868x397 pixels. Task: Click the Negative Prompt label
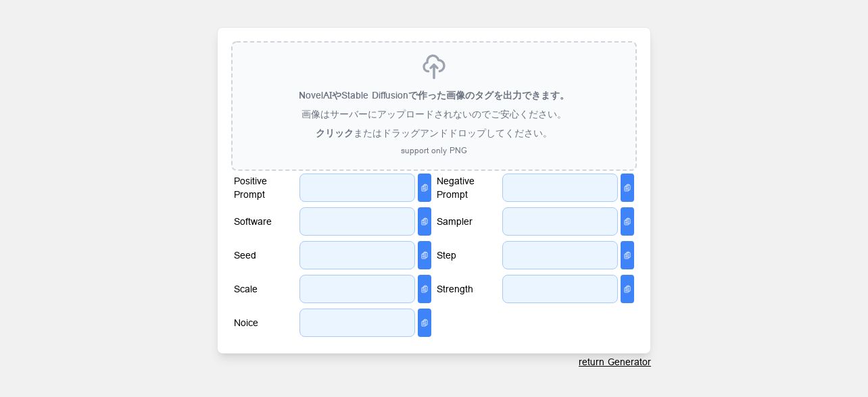pos(456,188)
